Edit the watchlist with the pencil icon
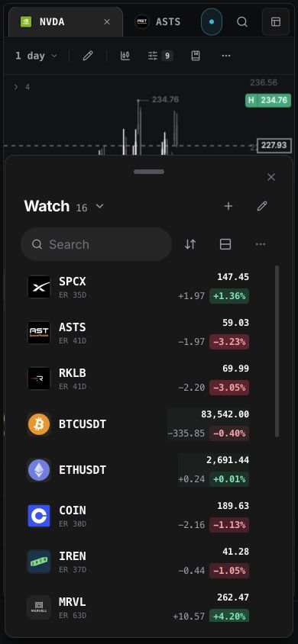Viewport: 298px width, 644px height. click(262, 206)
